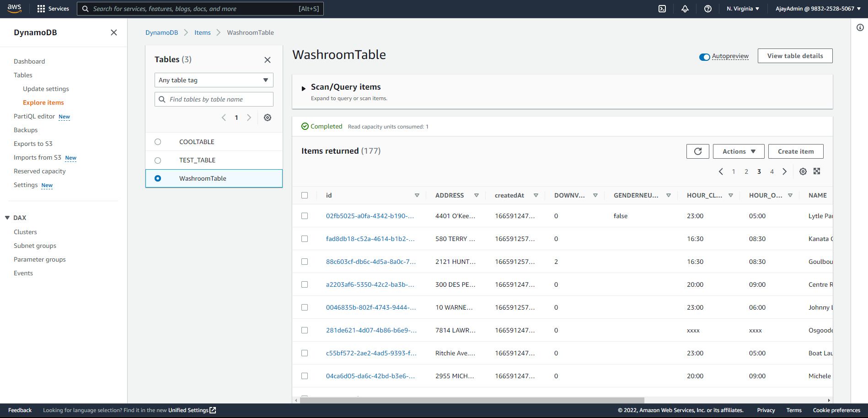This screenshot has width=868, height=418.
Task: Open the Services grid menu
Action: coord(53,9)
